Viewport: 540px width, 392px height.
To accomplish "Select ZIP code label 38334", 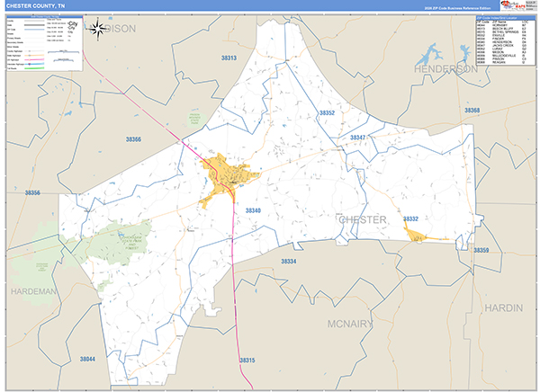I will (x=289, y=262).
